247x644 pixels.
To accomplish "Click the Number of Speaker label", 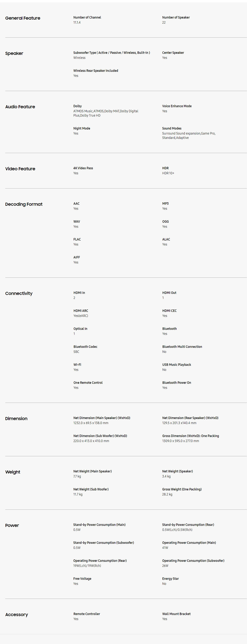I will tap(176, 17).
